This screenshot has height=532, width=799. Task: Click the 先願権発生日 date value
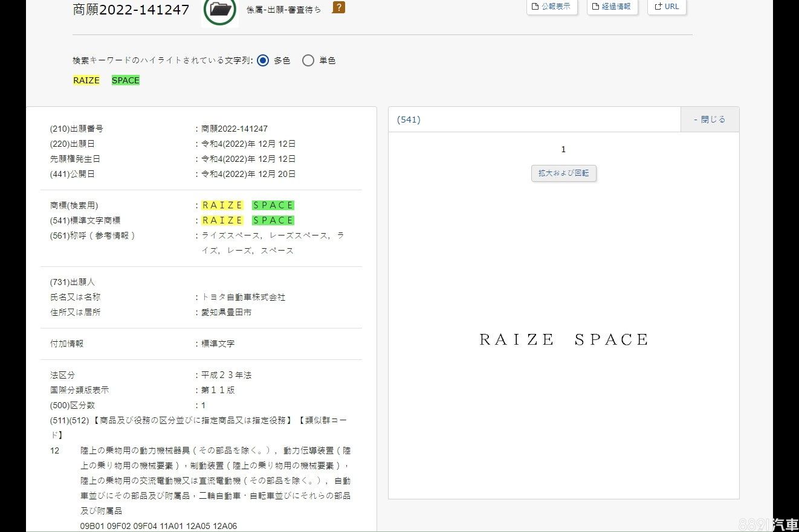coord(248,159)
